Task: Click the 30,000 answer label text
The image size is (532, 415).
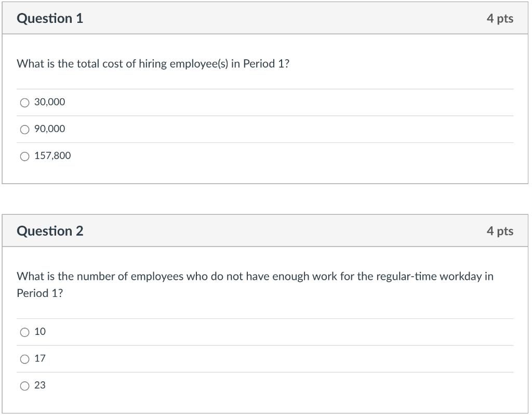Action: tap(49, 102)
